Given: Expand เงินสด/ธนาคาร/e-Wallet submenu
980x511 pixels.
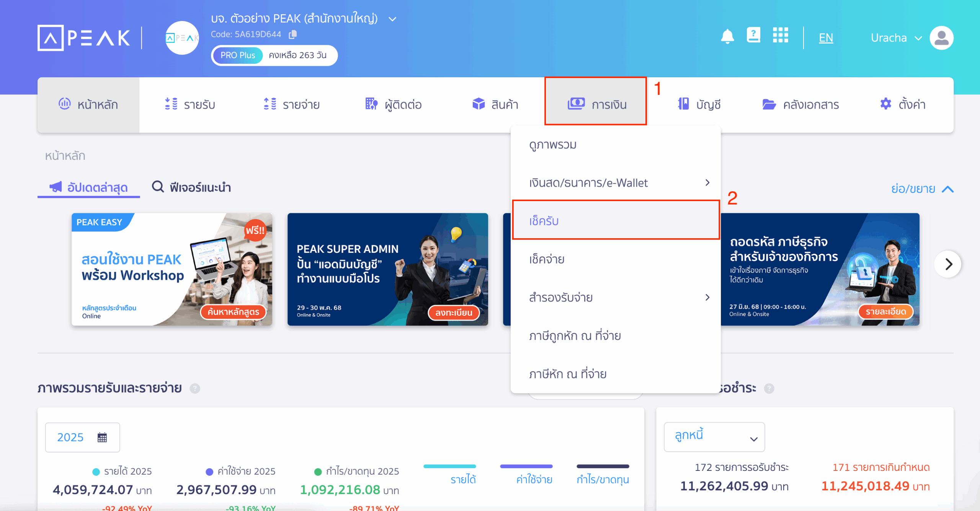Looking at the screenshot, I should (x=616, y=183).
